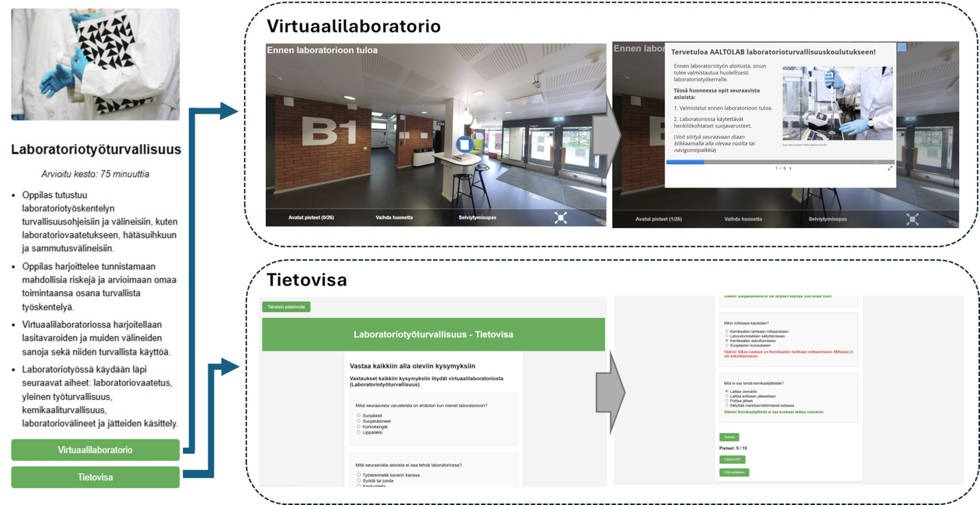The image size is (980, 505).
Task: Click the green Virtuaalilaboratorio button
Action: tap(95, 450)
